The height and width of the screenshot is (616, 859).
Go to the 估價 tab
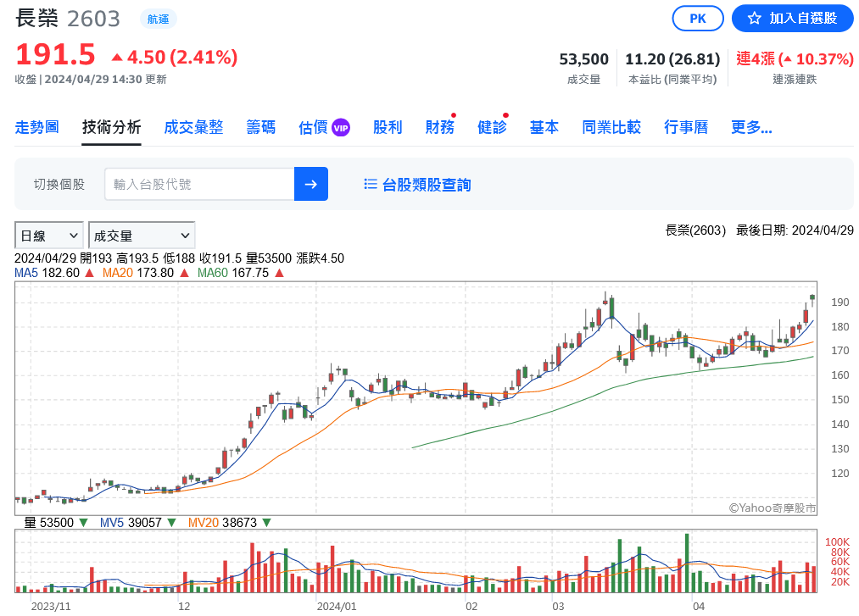click(314, 128)
